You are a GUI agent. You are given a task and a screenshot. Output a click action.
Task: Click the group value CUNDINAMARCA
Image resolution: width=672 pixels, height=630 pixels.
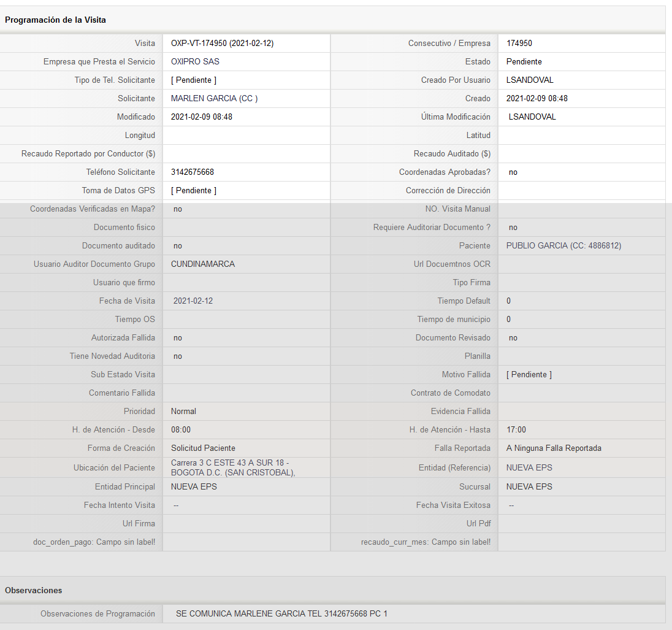pos(203,264)
